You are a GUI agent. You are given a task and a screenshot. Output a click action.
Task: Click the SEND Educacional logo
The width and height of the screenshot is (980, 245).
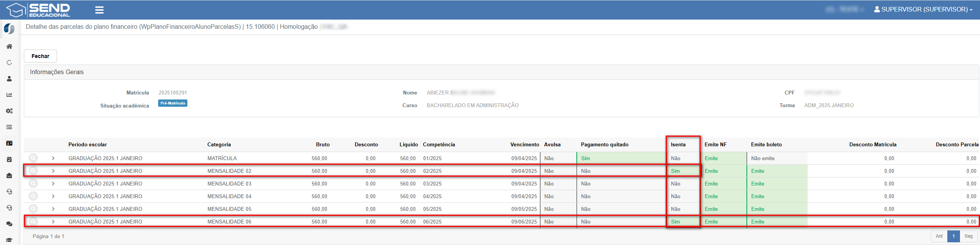click(38, 10)
